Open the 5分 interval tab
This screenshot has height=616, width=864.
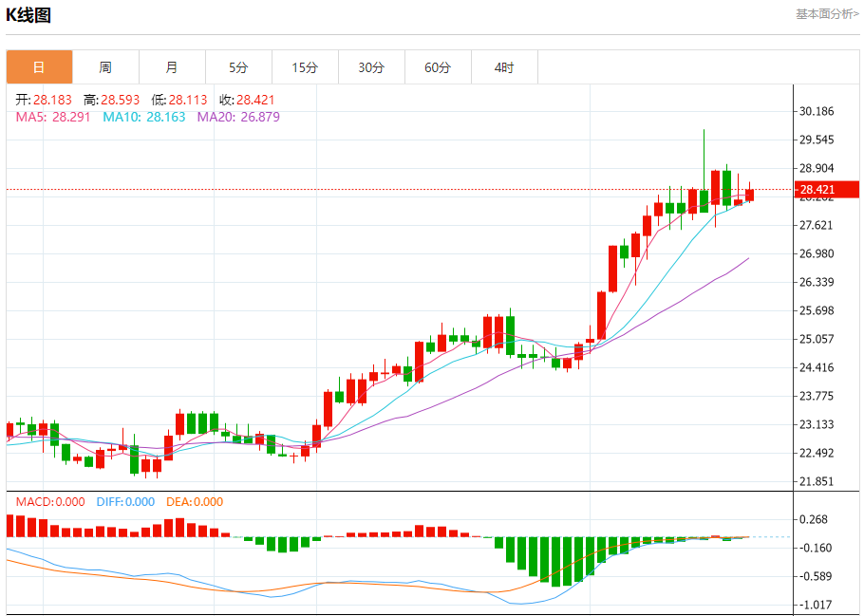pyautogui.click(x=238, y=67)
